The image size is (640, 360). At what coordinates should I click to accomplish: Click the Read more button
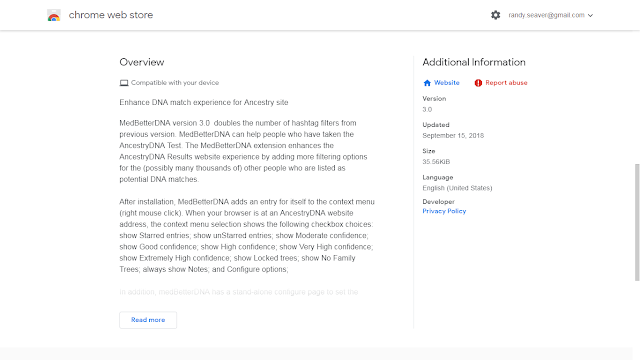click(148, 320)
